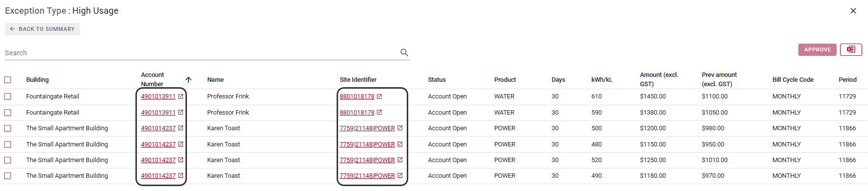The image size is (868, 191).
Task: Click the $1010.00 previous amount cell
Action: [x=715, y=160]
